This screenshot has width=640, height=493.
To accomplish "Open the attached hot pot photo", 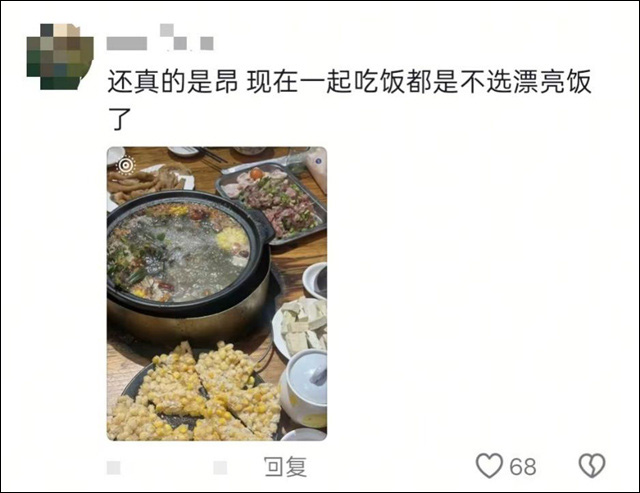I will pos(217,293).
